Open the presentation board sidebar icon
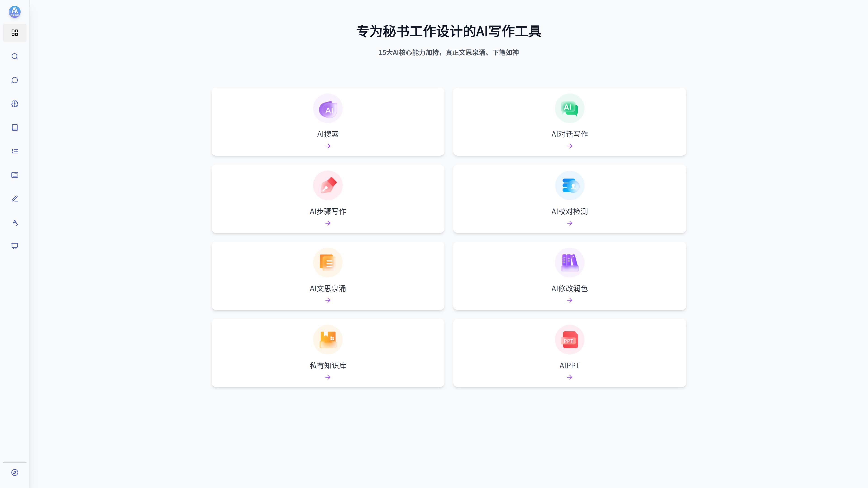The height and width of the screenshot is (488, 868). [x=14, y=246]
